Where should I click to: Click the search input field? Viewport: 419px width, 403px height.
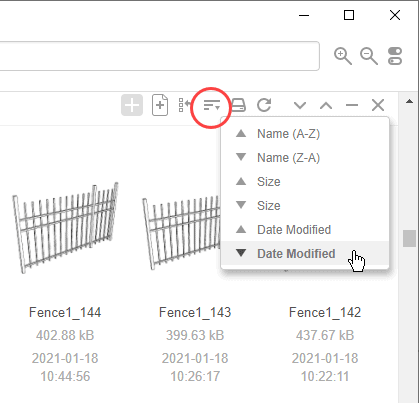point(159,56)
